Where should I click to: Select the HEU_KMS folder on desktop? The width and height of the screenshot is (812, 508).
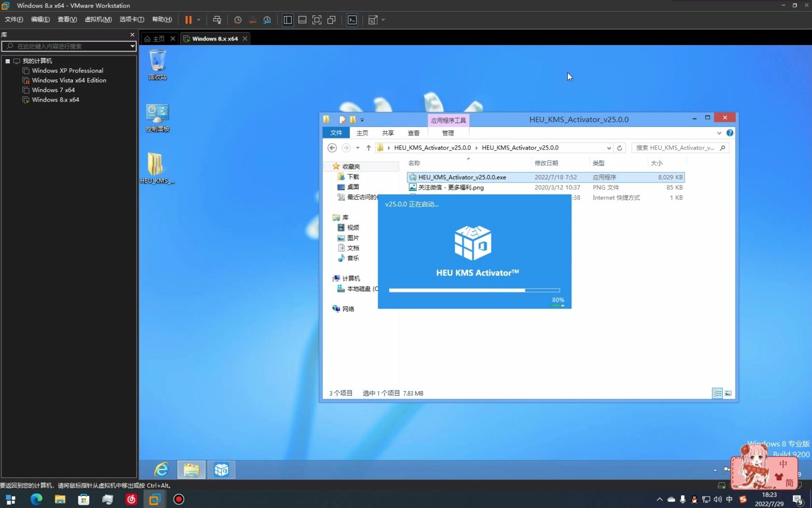[157, 168]
